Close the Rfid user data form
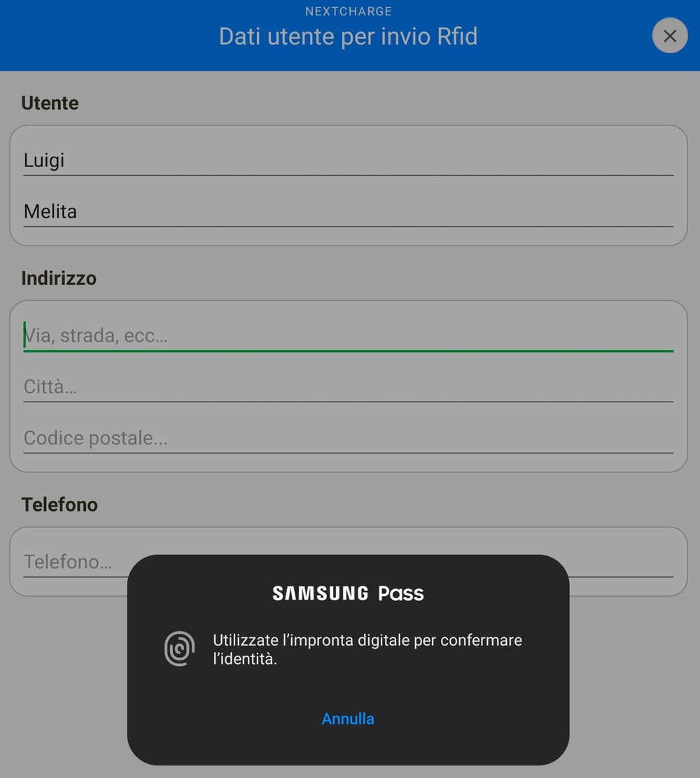Screen dimensions: 700x778 click(670, 36)
